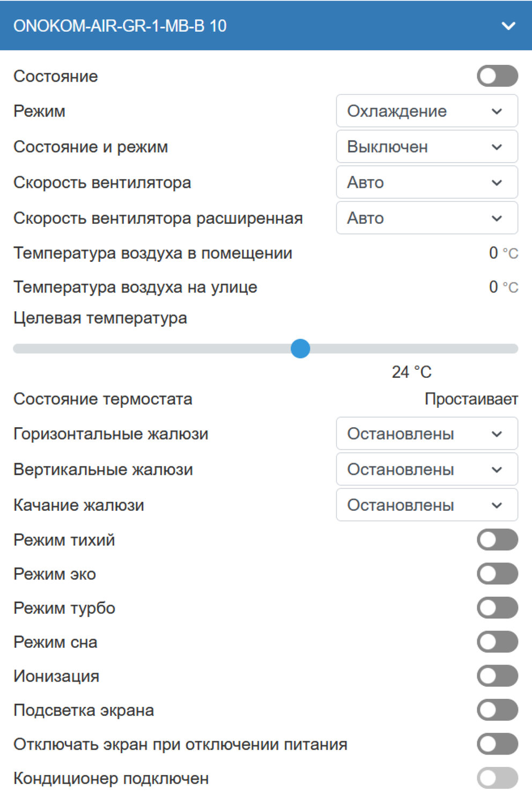Expand the Вертикальные жалюзи dropdown

point(427,470)
